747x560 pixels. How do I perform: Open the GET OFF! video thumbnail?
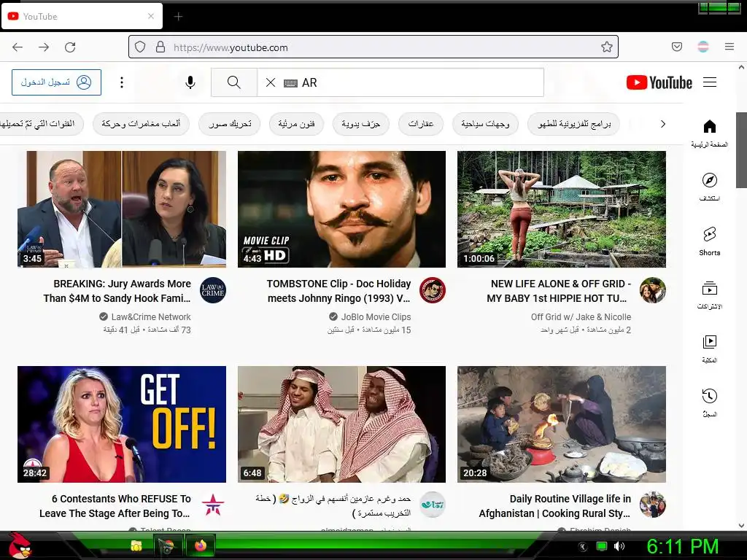click(122, 424)
